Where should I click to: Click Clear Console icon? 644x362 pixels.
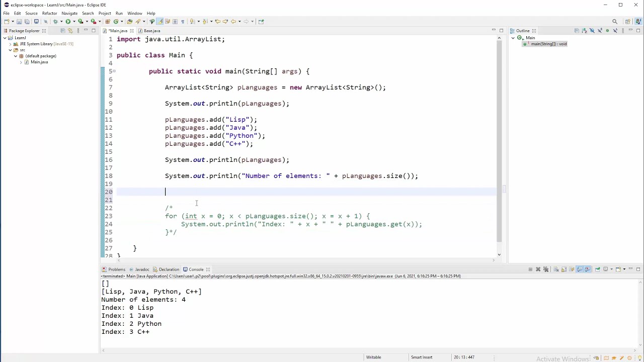point(556,269)
